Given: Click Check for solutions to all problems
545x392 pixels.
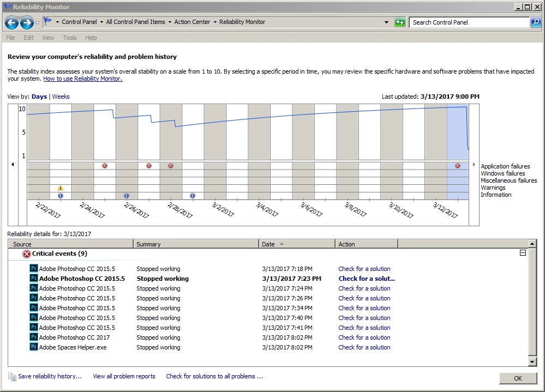Looking at the screenshot, I should click(214, 376).
